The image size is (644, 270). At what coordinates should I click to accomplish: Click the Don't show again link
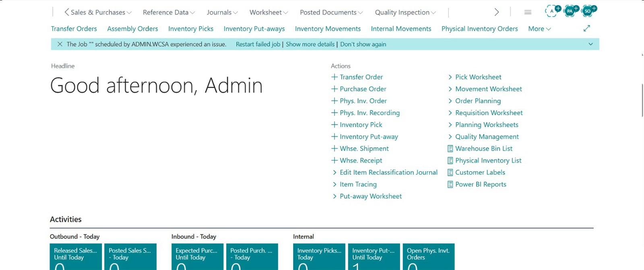click(x=363, y=44)
